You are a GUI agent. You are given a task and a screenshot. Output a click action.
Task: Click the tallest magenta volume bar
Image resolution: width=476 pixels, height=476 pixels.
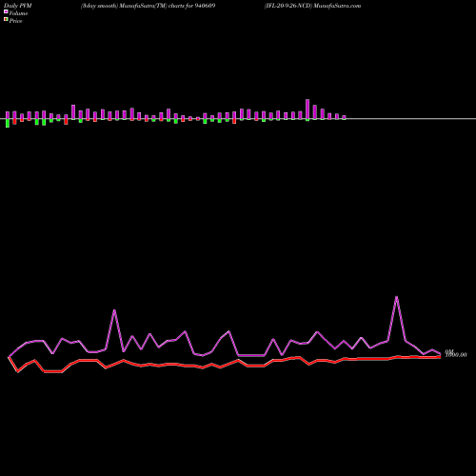tap(307, 109)
